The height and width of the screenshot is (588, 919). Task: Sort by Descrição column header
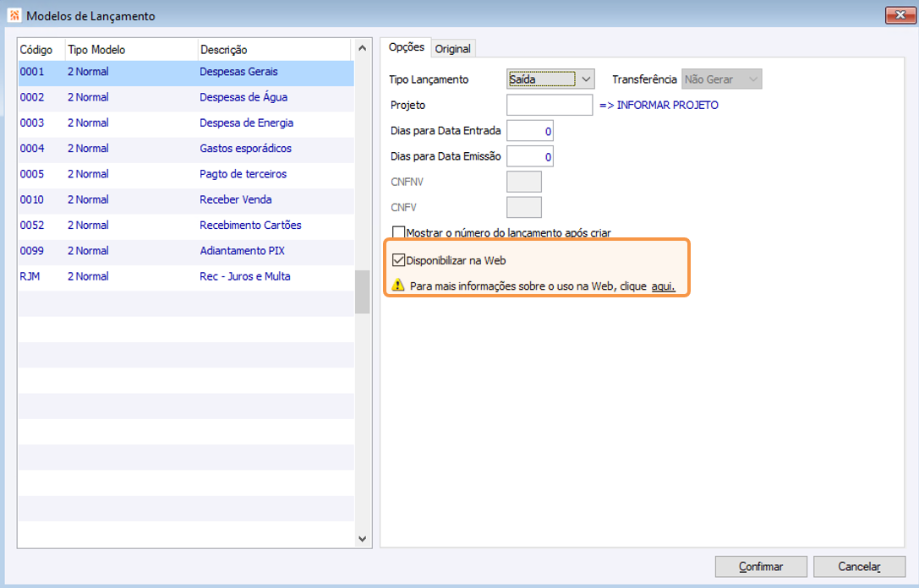pos(274,50)
